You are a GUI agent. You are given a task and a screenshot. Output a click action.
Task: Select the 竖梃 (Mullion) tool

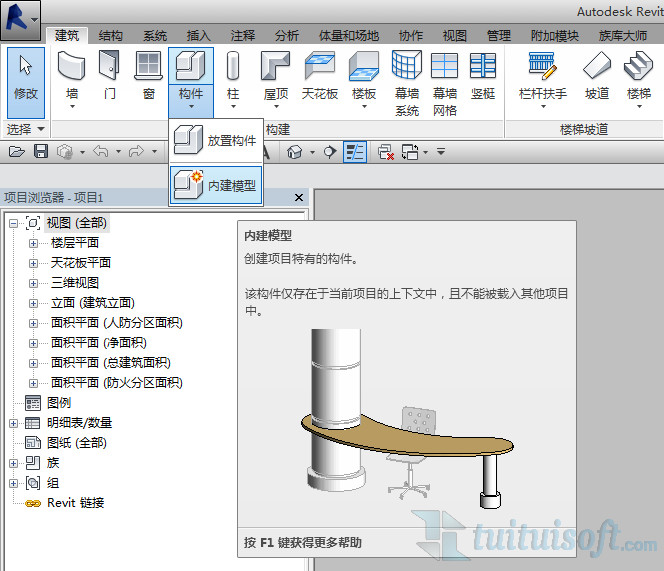pos(483,76)
